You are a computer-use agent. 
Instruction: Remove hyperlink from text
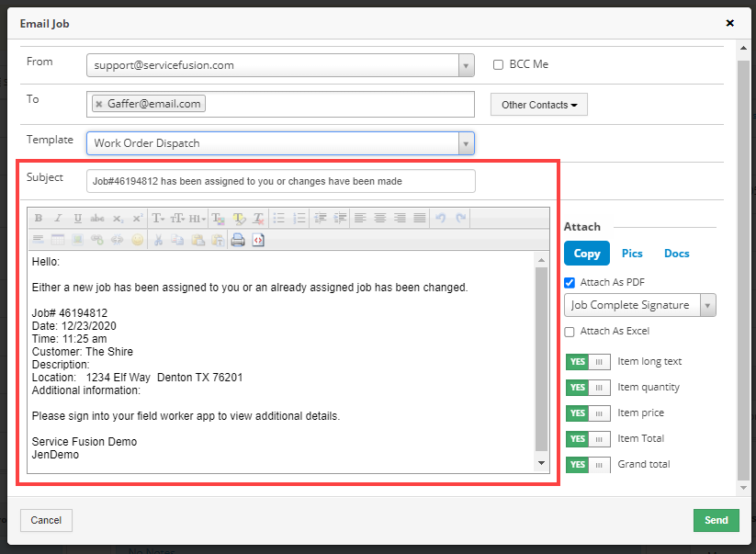[x=118, y=239]
